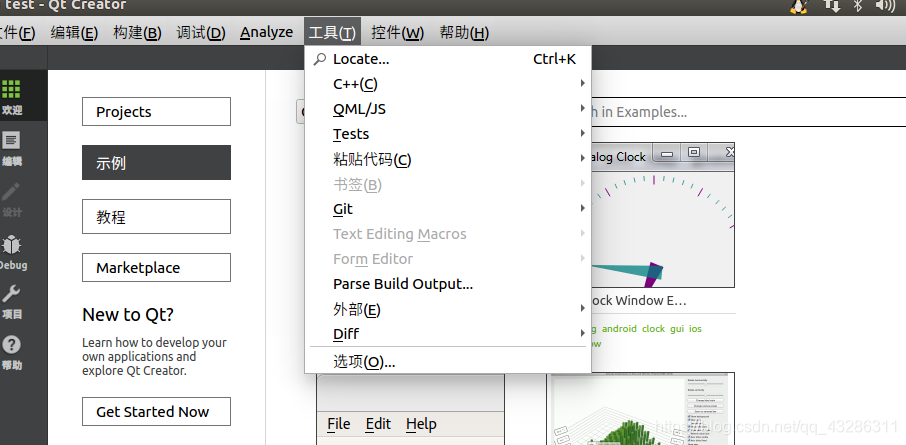Click the Locate magnifier icon in menu
This screenshot has height=445, width=906.
pyautogui.click(x=320, y=59)
